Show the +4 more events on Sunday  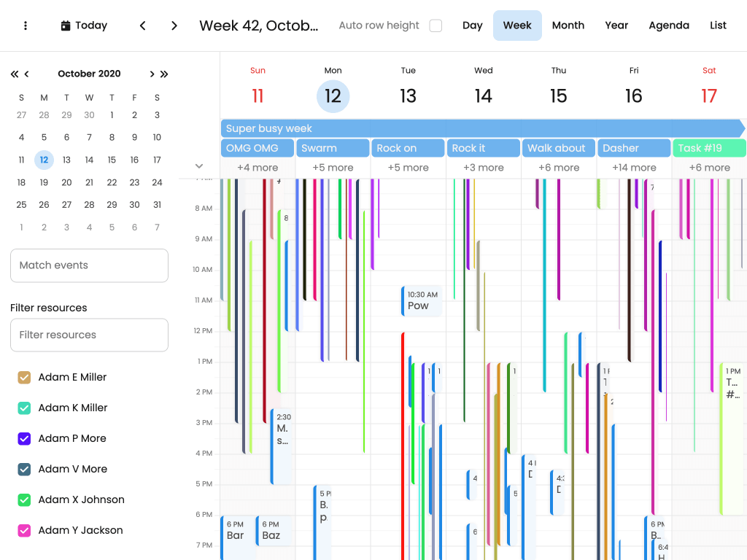click(258, 168)
